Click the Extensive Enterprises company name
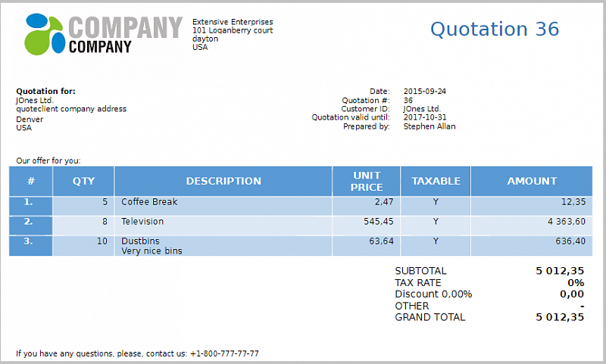606x364 pixels. (233, 22)
